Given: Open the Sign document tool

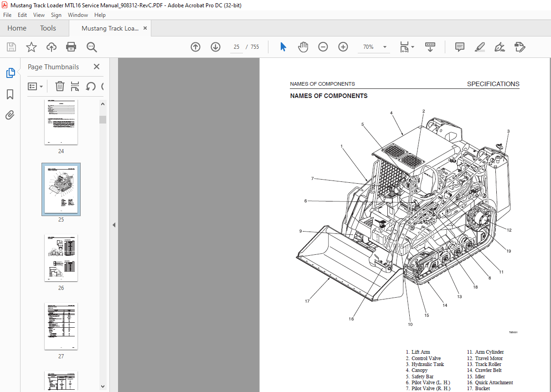Looking at the screenshot, I should [500, 47].
